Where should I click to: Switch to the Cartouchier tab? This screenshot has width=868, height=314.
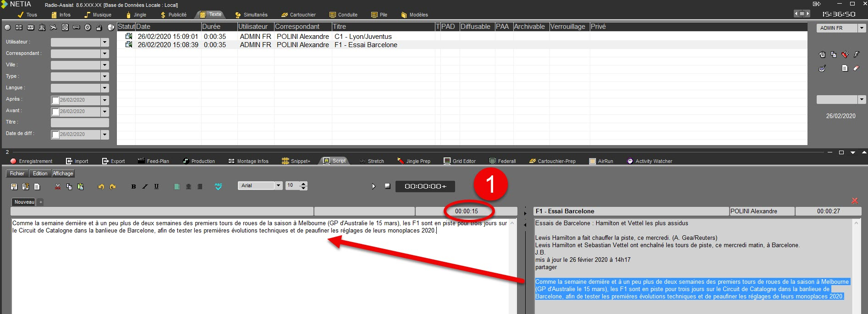298,15
